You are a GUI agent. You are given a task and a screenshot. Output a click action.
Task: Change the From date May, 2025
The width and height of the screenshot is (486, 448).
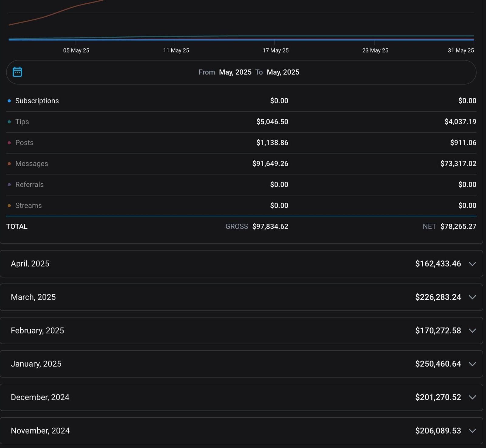(x=235, y=72)
